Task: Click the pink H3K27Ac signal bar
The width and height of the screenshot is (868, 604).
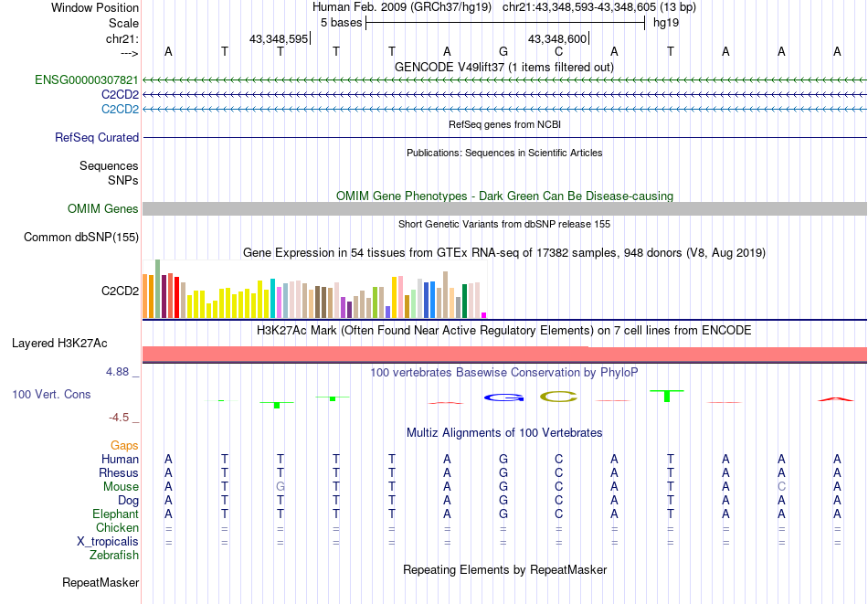Action: pyautogui.click(x=504, y=355)
